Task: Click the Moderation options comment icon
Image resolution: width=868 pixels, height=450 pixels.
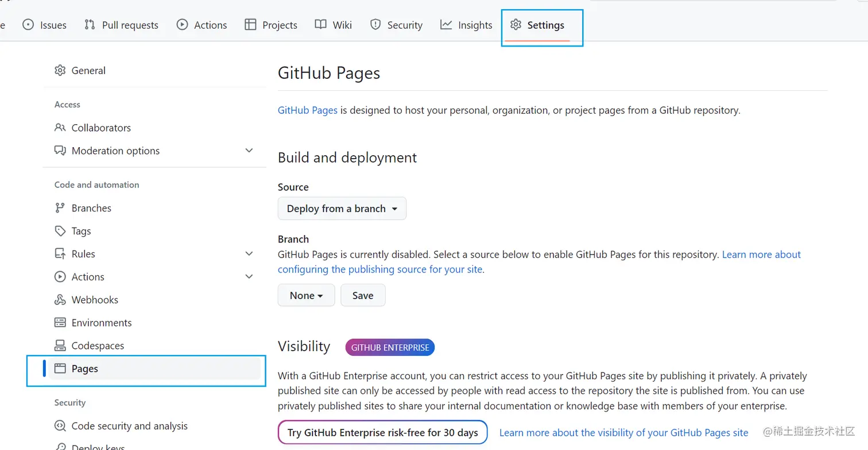Action: 60,151
